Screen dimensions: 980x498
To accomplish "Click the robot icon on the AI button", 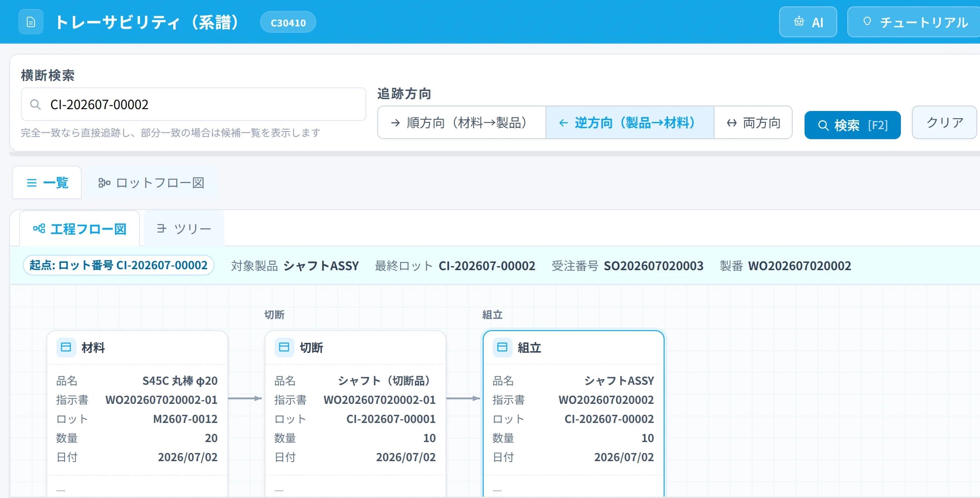I will click(x=799, y=21).
